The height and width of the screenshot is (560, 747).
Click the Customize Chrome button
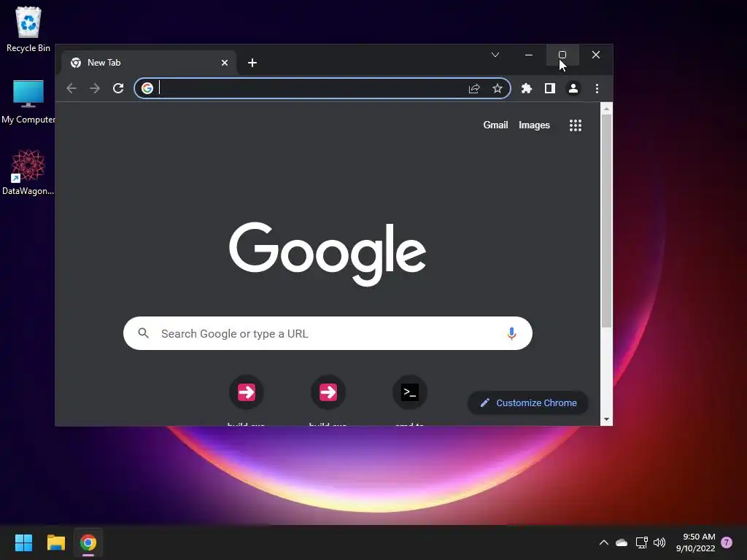[x=528, y=402]
